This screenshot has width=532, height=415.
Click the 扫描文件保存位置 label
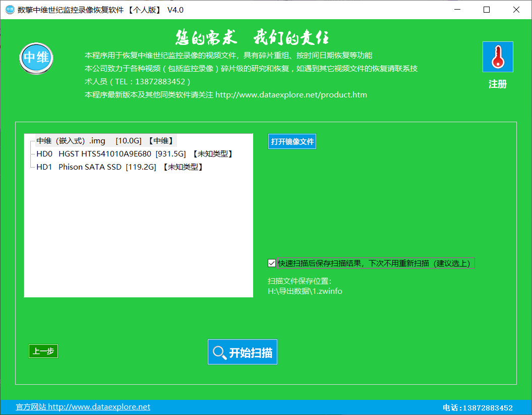point(299,281)
